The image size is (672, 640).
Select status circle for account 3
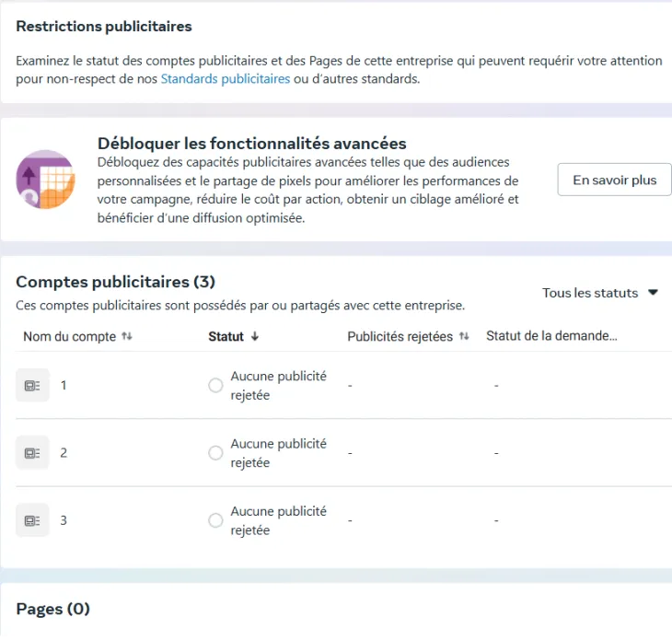pos(215,520)
